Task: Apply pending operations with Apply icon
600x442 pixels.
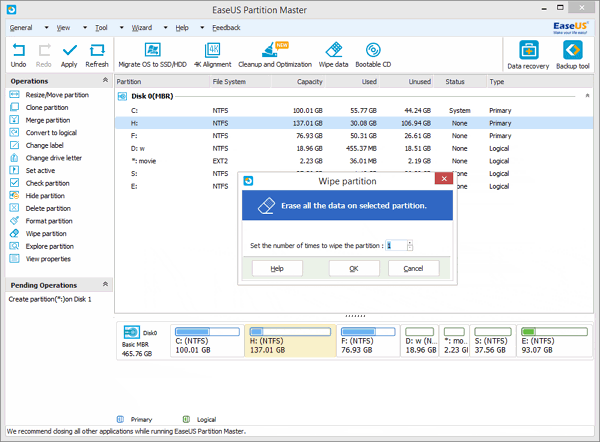Action: [x=69, y=55]
